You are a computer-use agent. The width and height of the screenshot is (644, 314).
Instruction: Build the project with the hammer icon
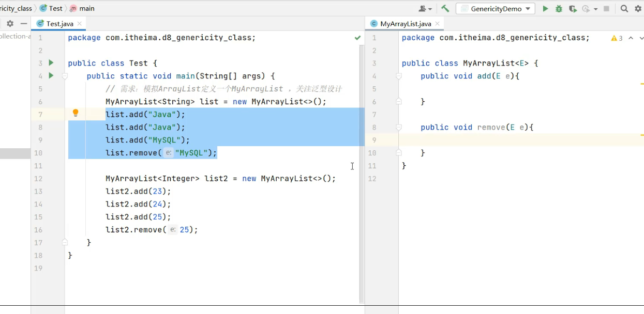(x=445, y=9)
